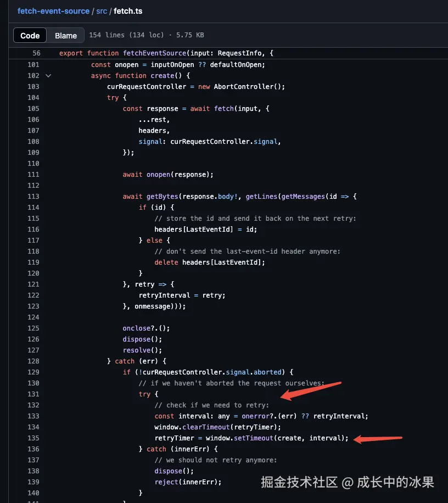Screen dimensions: 448x503
Task: Click window.setTimeout(create, interval) on line 135
Action: tap(275, 438)
